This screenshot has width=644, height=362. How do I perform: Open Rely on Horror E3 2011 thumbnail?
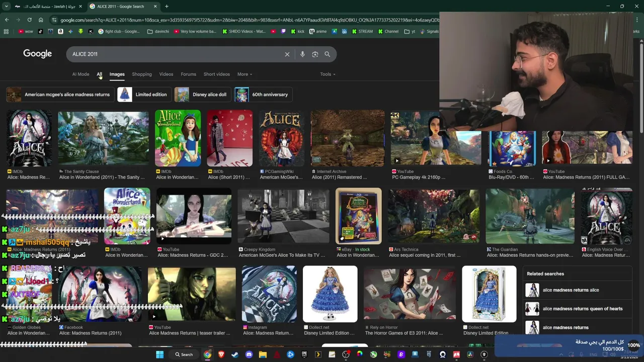pos(410,294)
